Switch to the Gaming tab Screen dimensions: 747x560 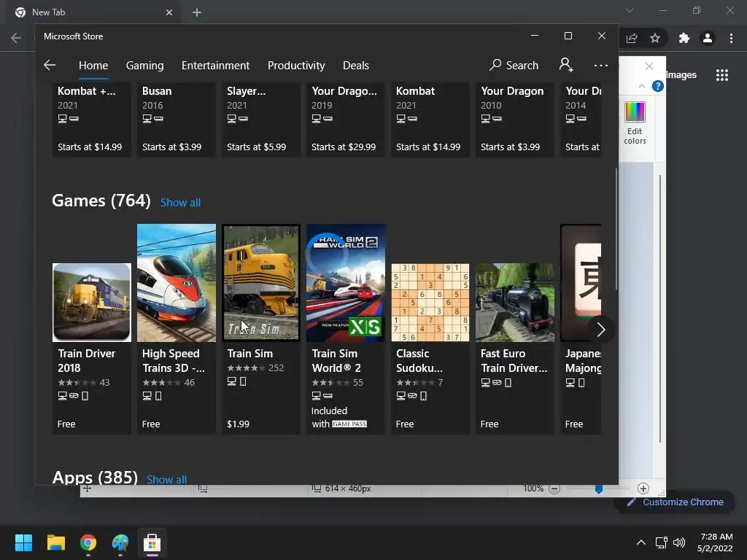(145, 65)
